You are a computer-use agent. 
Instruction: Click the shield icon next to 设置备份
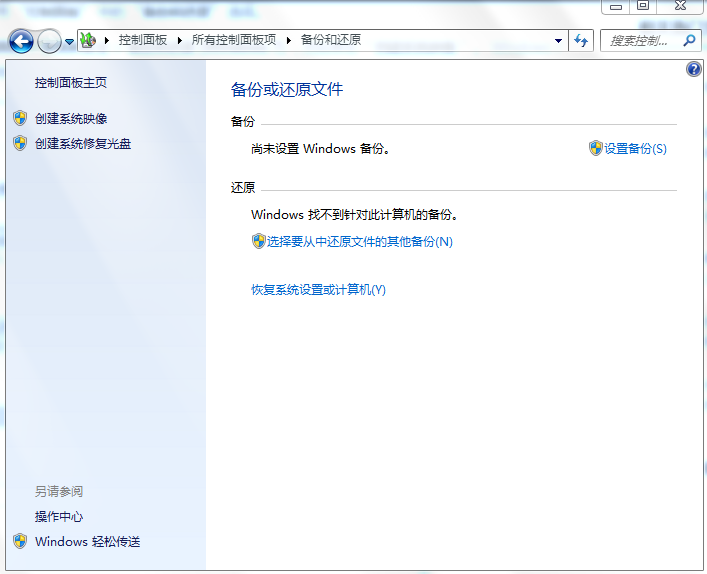[x=596, y=148]
